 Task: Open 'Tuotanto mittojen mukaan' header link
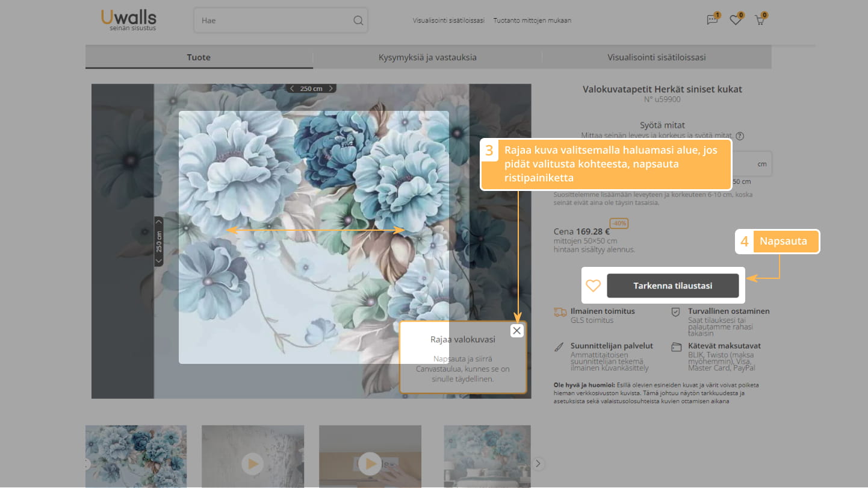(x=532, y=20)
